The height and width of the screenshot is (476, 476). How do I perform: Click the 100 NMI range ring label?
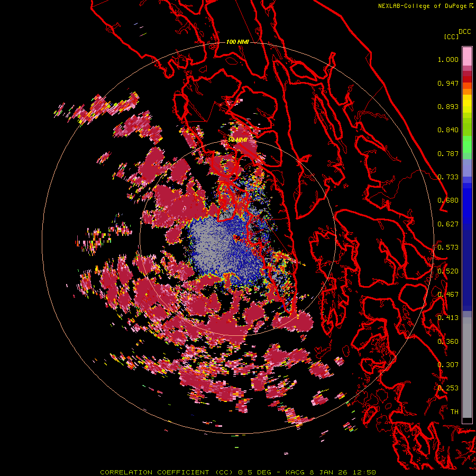[237, 42]
